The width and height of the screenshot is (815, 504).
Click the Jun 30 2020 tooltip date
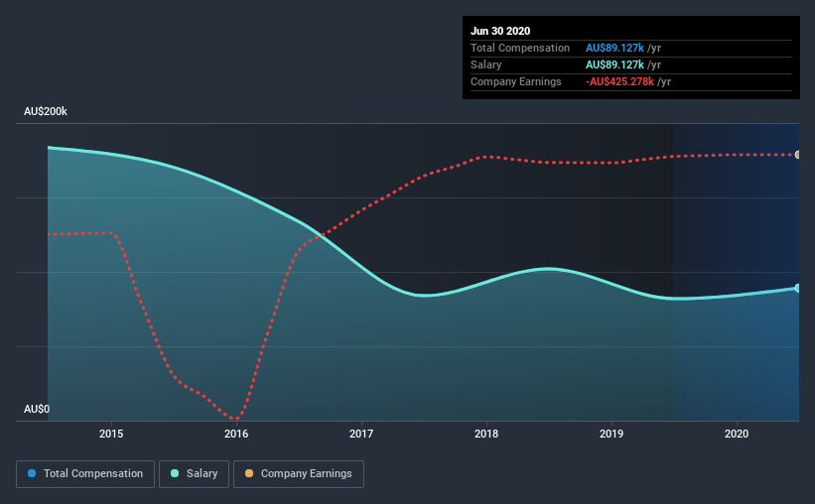point(500,31)
